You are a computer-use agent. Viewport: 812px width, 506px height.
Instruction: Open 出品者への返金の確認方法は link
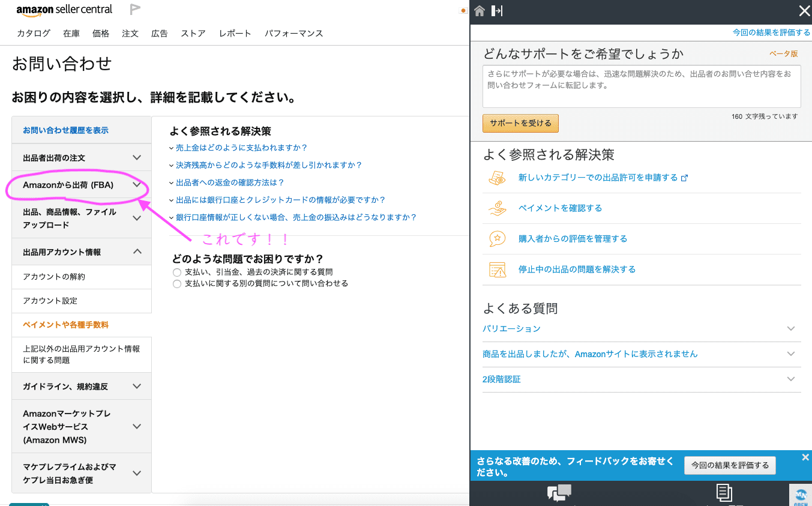[230, 182]
